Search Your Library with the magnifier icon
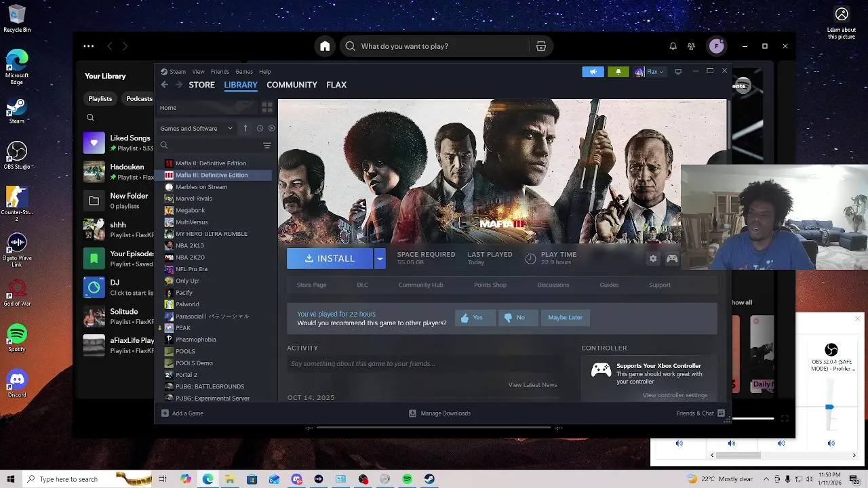 click(x=90, y=118)
